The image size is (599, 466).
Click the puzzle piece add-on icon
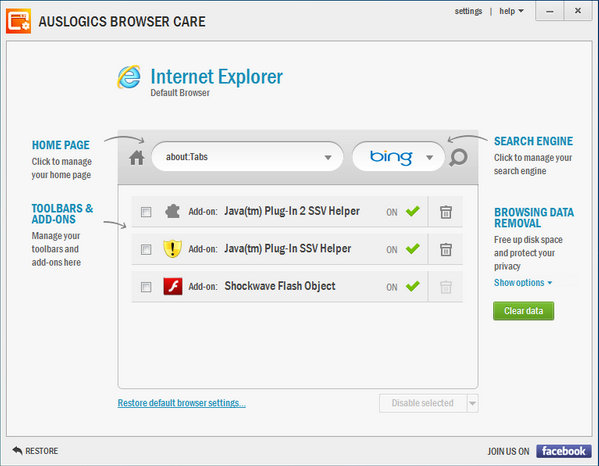[x=172, y=211]
